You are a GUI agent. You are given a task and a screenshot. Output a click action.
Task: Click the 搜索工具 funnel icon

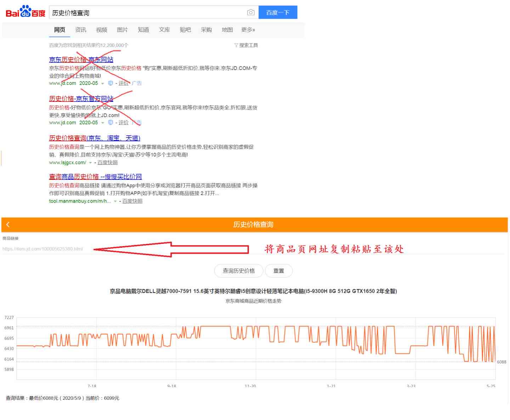point(236,45)
